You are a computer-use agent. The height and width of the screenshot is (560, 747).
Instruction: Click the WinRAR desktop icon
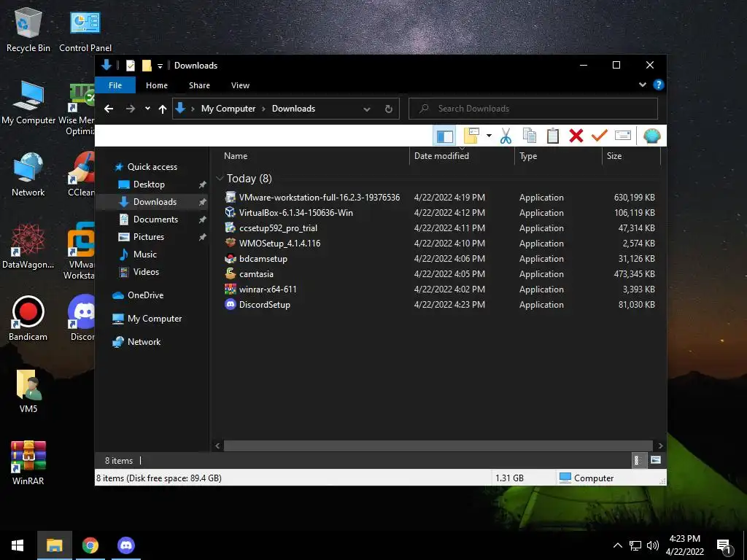click(28, 462)
